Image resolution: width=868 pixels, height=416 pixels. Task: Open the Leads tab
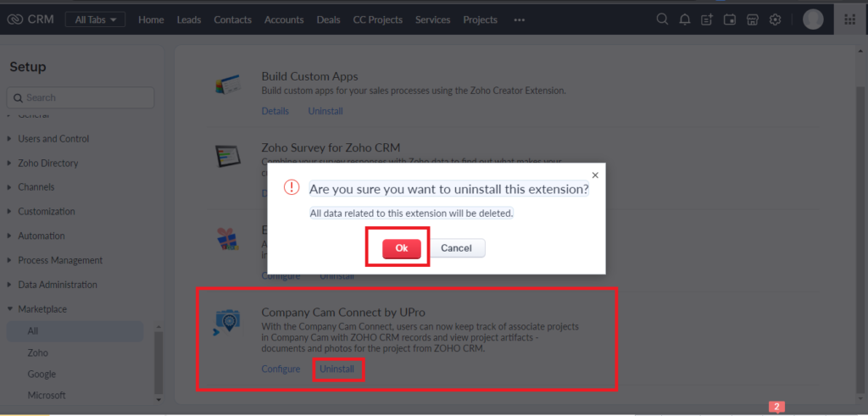pos(189,20)
